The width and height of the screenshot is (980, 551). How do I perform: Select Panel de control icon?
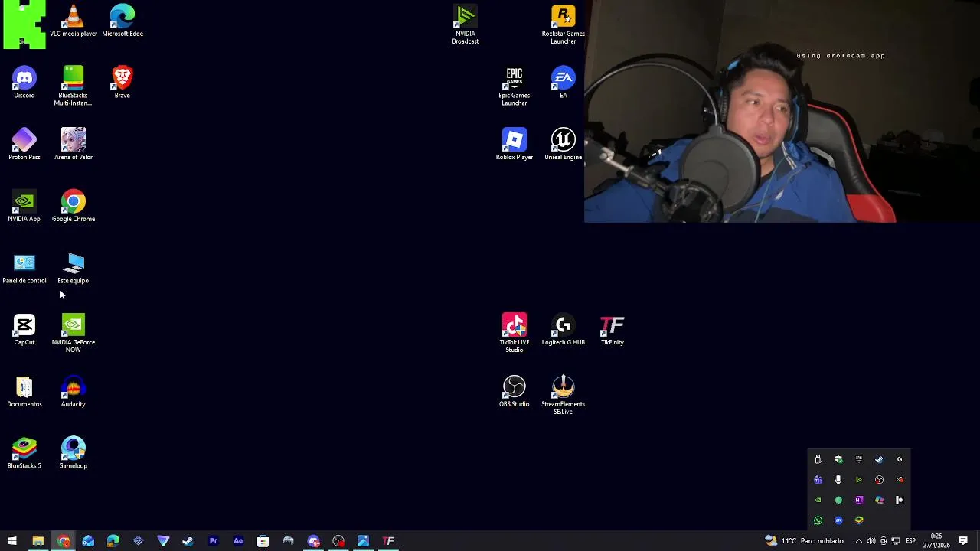pos(24,268)
